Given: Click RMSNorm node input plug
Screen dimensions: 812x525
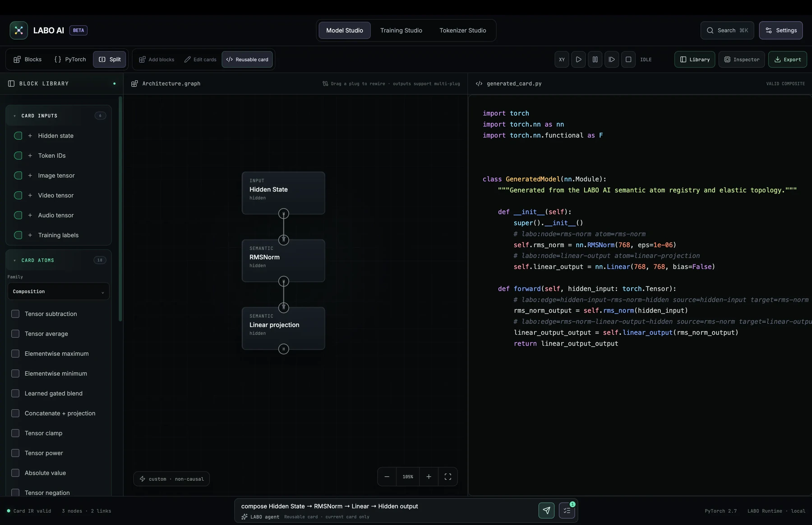Looking at the screenshot, I should 283,240.
